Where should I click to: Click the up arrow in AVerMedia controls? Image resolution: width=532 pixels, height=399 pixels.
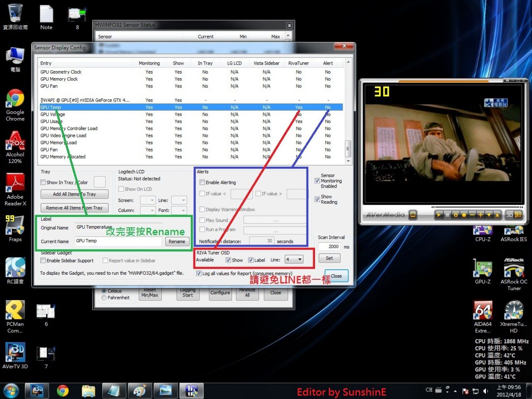click(497, 215)
